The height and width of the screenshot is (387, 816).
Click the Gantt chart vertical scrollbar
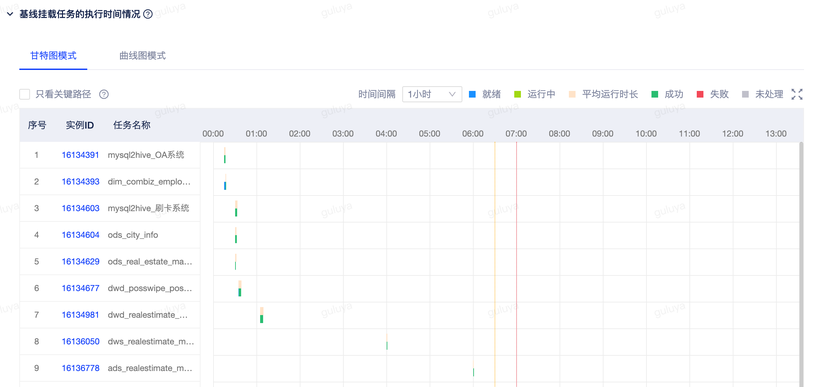(x=801, y=264)
